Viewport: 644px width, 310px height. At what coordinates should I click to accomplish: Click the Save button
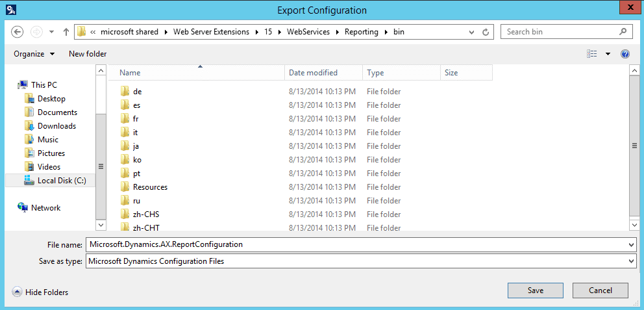pyautogui.click(x=536, y=291)
